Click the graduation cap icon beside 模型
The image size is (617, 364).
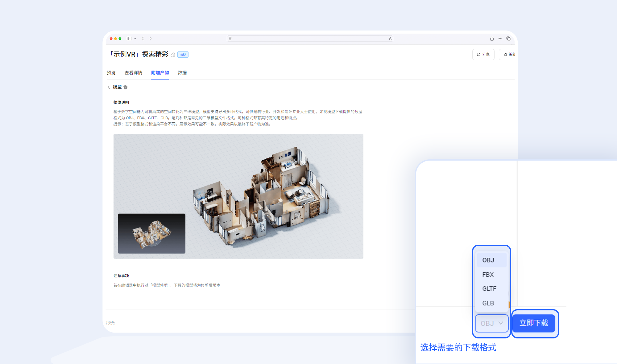click(x=125, y=87)
